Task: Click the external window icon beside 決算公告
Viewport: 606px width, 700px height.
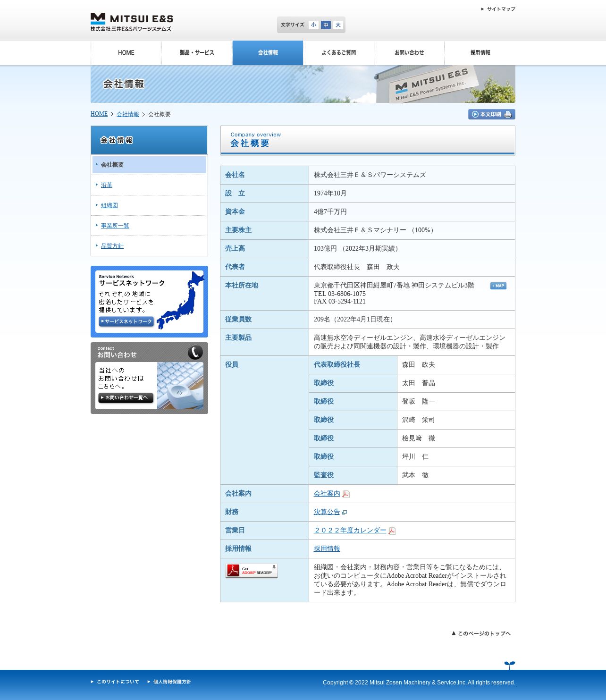Action: [x=345, y=512]
